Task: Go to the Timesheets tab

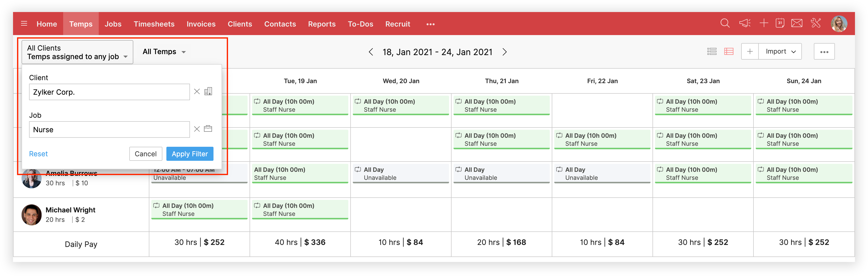Action: click(x=154, y=24)
